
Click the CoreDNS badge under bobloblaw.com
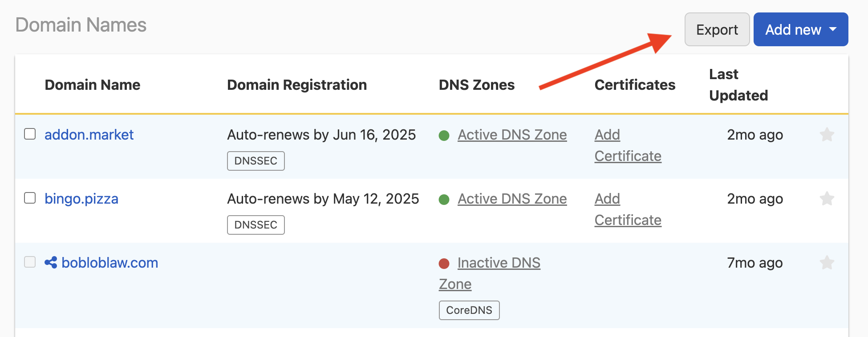coord(469,310)
